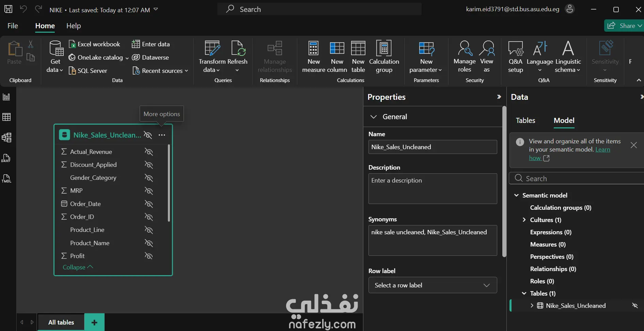The image size is (644, 331).
Task: Import from Excel workbook
Action: (x=94, y=44)
